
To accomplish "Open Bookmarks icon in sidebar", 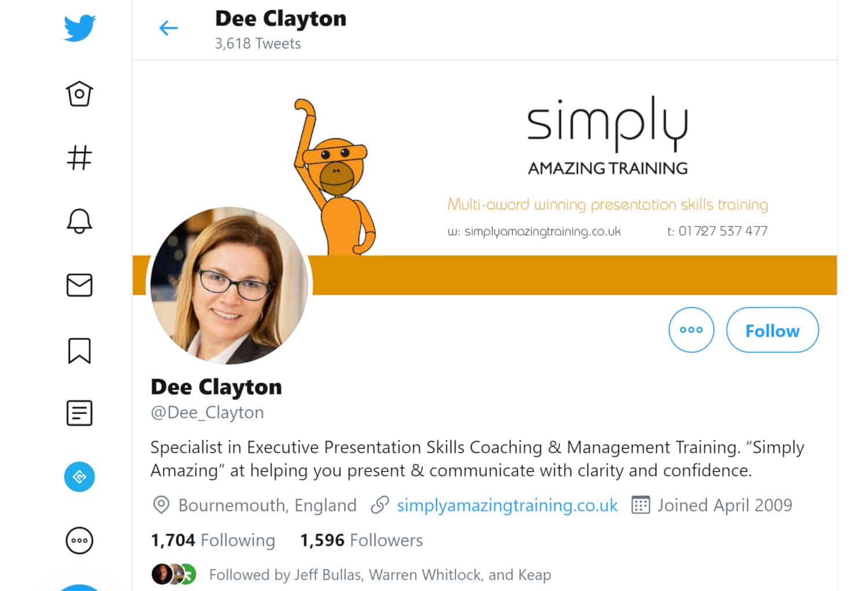I will pyautogui.click(x=79, y=350).
